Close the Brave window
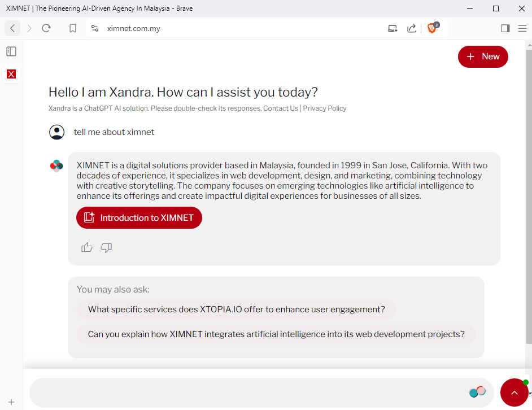This screenshot has height=410, width=532. (521, 8)
